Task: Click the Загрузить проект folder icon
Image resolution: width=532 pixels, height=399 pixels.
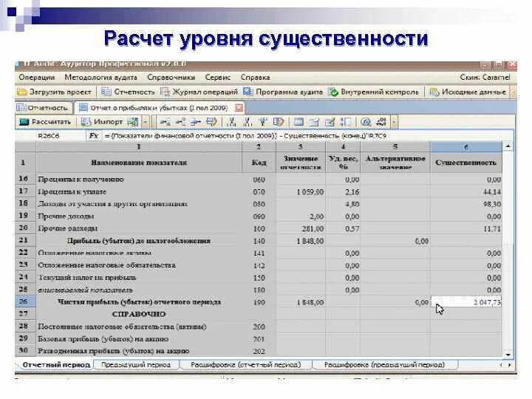Action: pyautogui.click(x=22, y=92)
